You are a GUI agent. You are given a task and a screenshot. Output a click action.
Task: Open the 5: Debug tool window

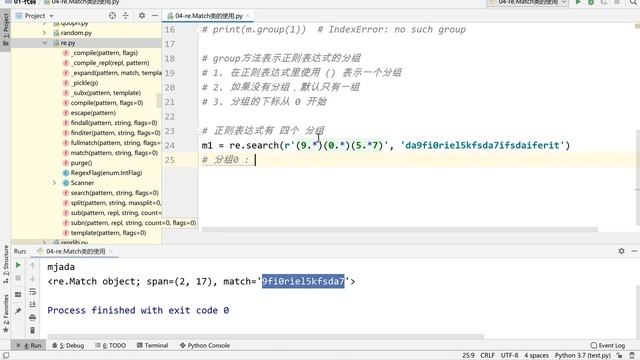[x=68, y=345]
